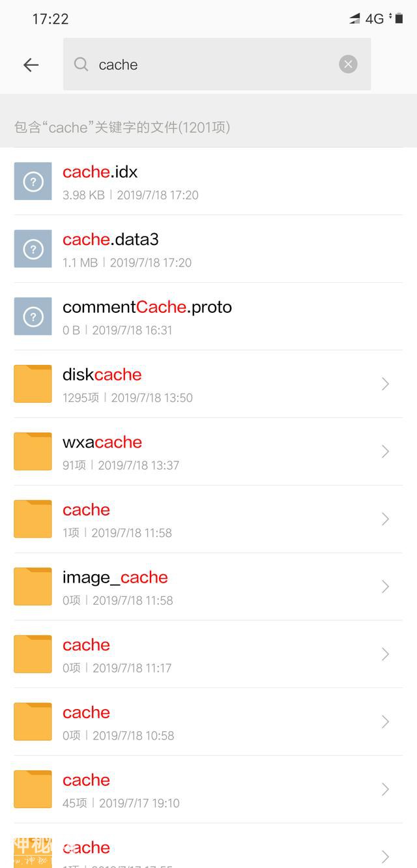Tap the wxacache folder icon
The width and height of the screenshot is (417, 868).
(33, 452)
